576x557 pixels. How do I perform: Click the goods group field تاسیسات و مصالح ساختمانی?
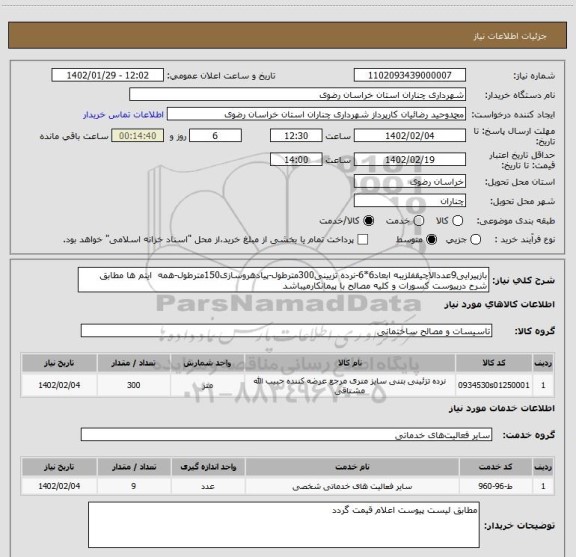click(286, 331)
